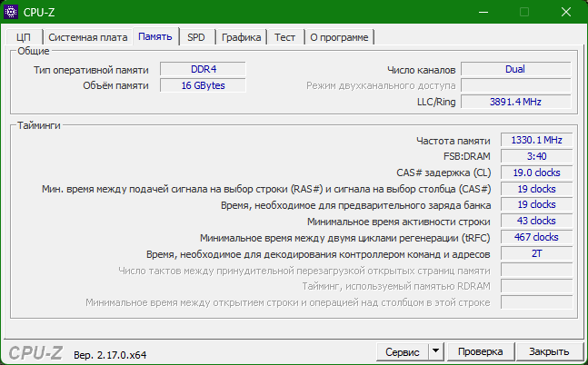The height and width of the screenshot is (365, 588).
Task: Click the Проверка button
Action: (480, 351)
